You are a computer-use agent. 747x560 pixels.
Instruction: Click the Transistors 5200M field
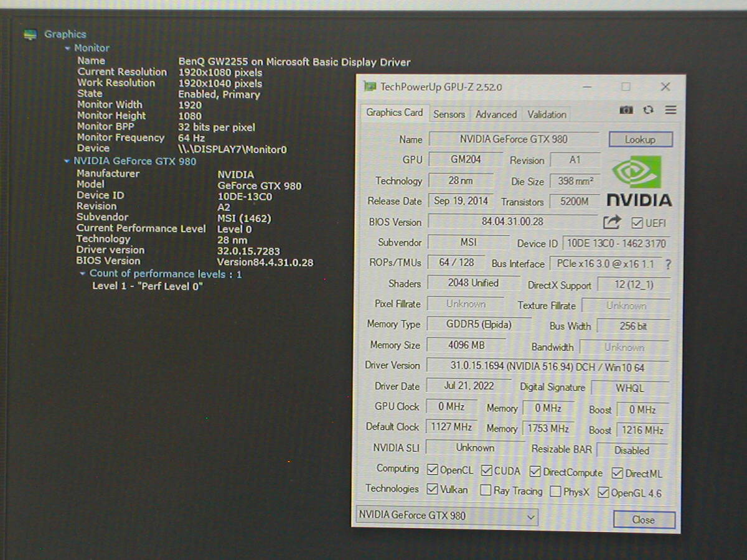coord(575,202)
